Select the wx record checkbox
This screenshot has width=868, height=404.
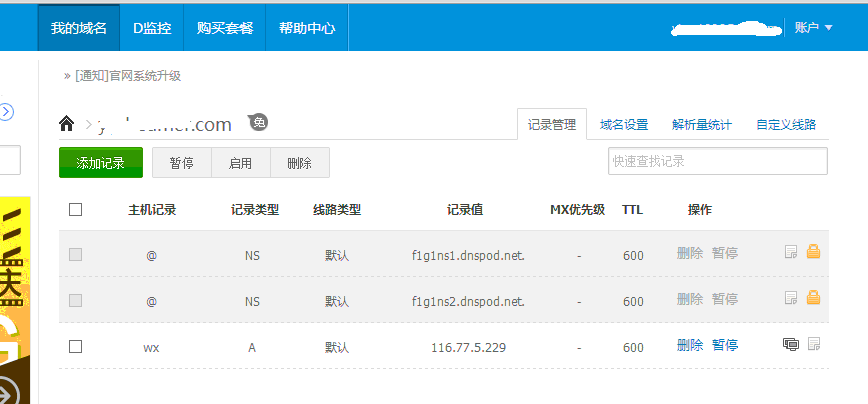coord(75,346)
